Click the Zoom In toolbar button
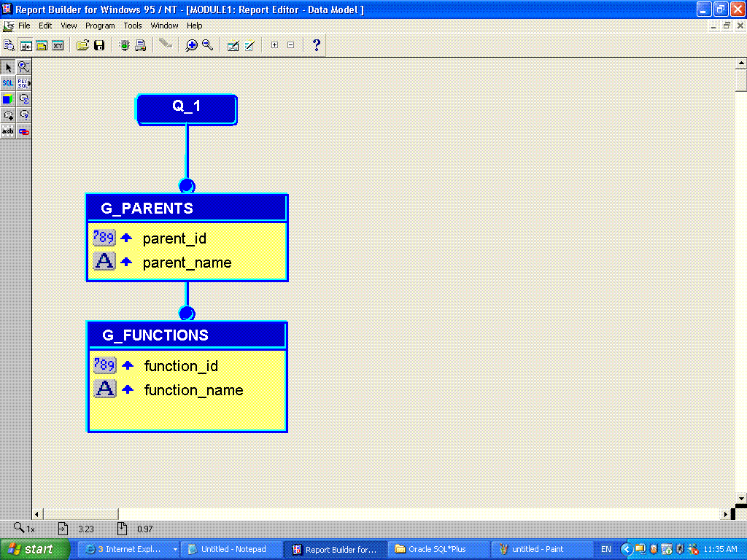This screenshot has width=747, height=560. [191, 45]
